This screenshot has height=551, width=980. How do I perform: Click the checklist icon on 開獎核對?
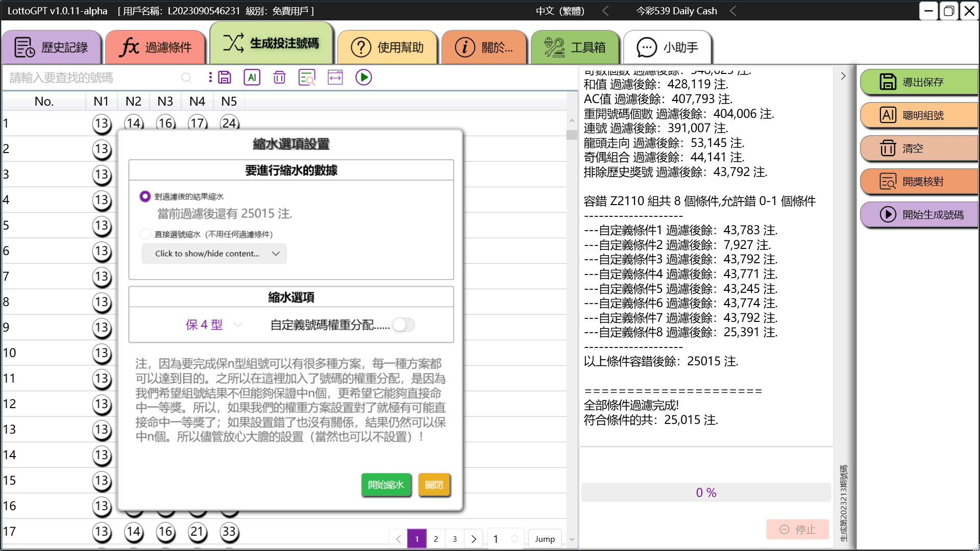pyautogui.click(x=888, y=182)
